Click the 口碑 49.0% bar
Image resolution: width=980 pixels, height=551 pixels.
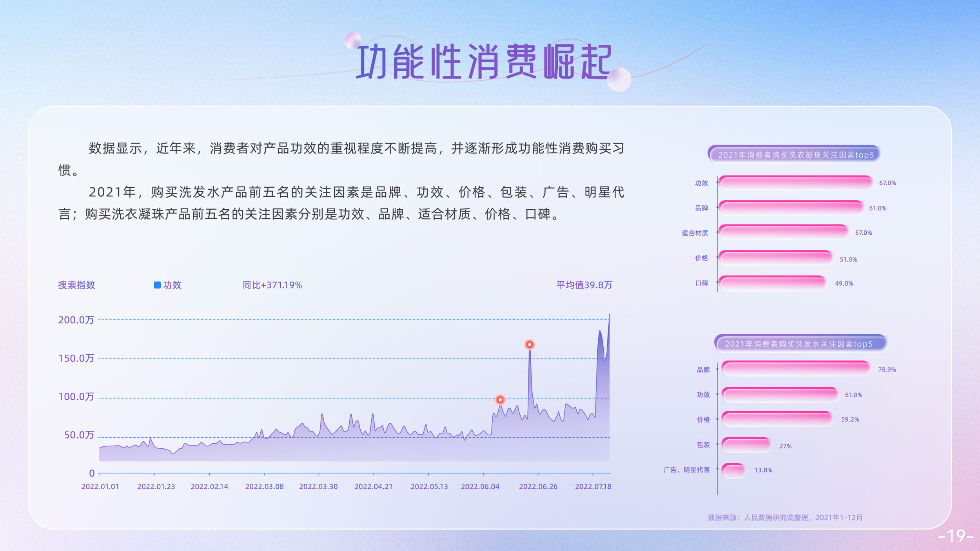pyautogui.click(x=772, y=283)
